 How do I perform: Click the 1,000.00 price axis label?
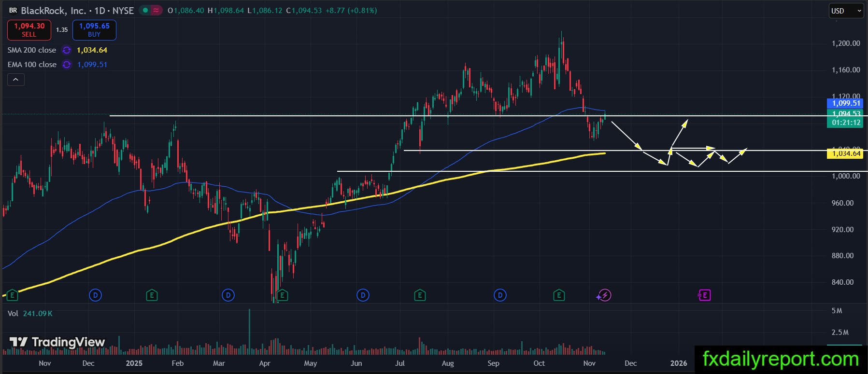click(846, 176)
